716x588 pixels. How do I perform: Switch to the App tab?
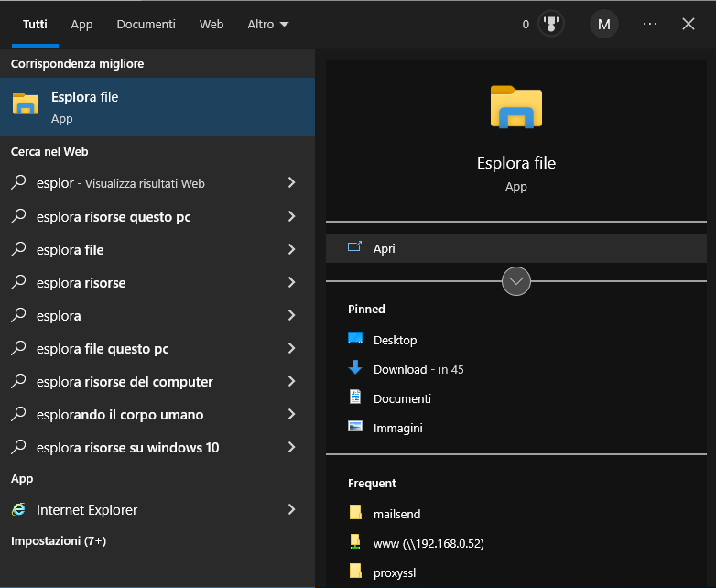[81, 24]
